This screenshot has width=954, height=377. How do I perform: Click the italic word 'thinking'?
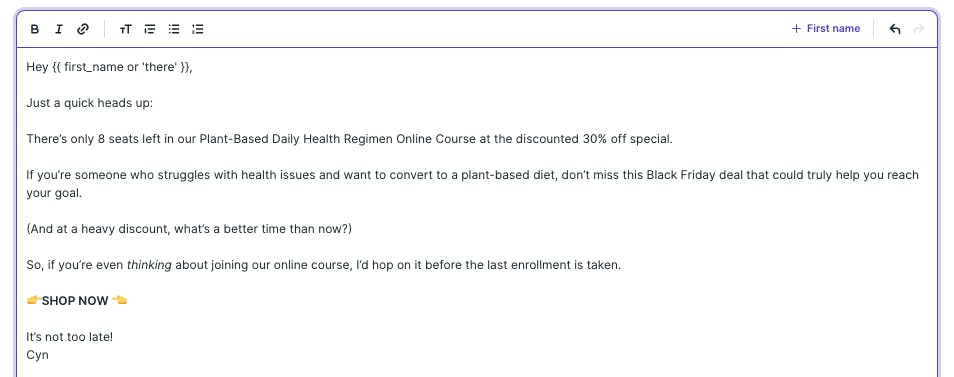point(149,265)
